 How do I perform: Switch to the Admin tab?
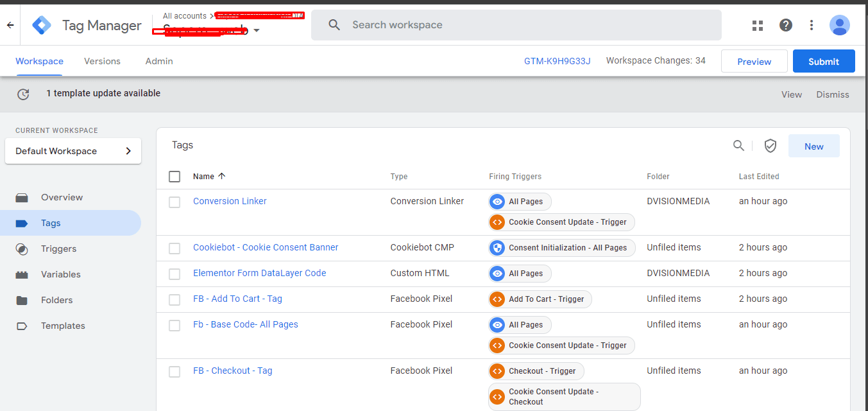click(159, 61)
